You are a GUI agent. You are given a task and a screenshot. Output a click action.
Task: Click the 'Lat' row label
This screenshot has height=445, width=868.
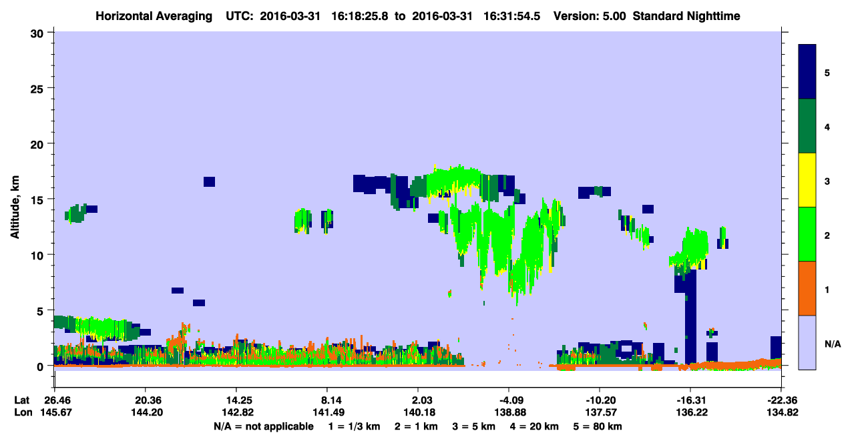(21, 400)
